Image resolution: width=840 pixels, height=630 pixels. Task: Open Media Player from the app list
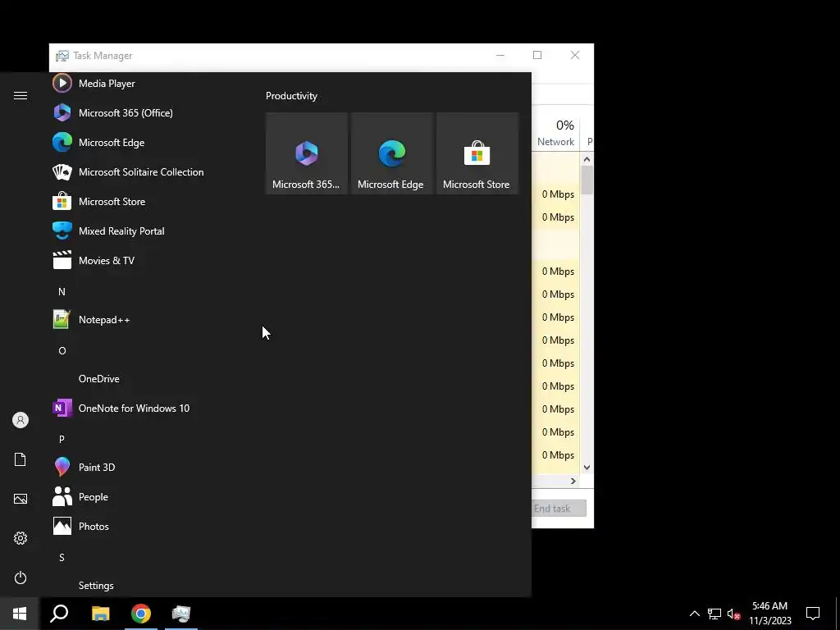144,84
